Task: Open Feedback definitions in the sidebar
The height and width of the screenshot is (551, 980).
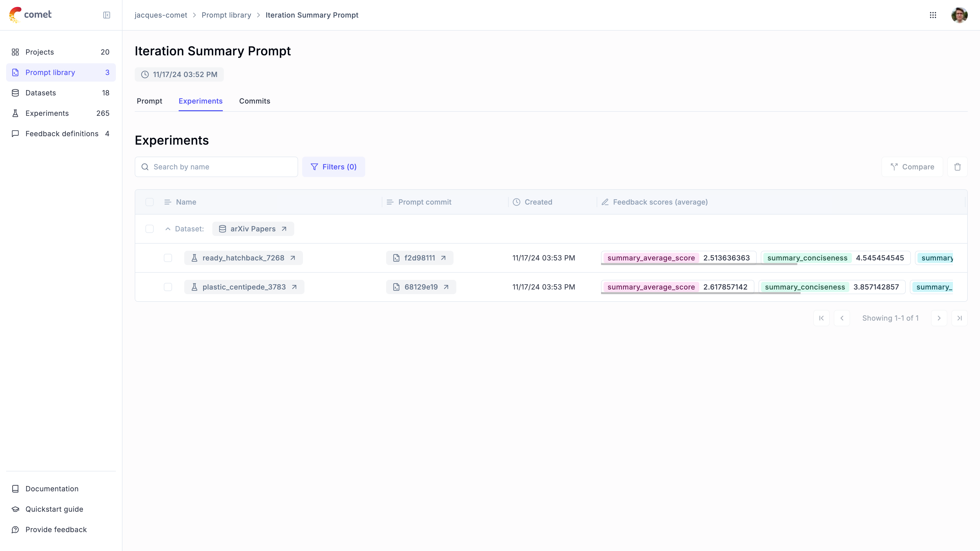Action: [61, 133]
